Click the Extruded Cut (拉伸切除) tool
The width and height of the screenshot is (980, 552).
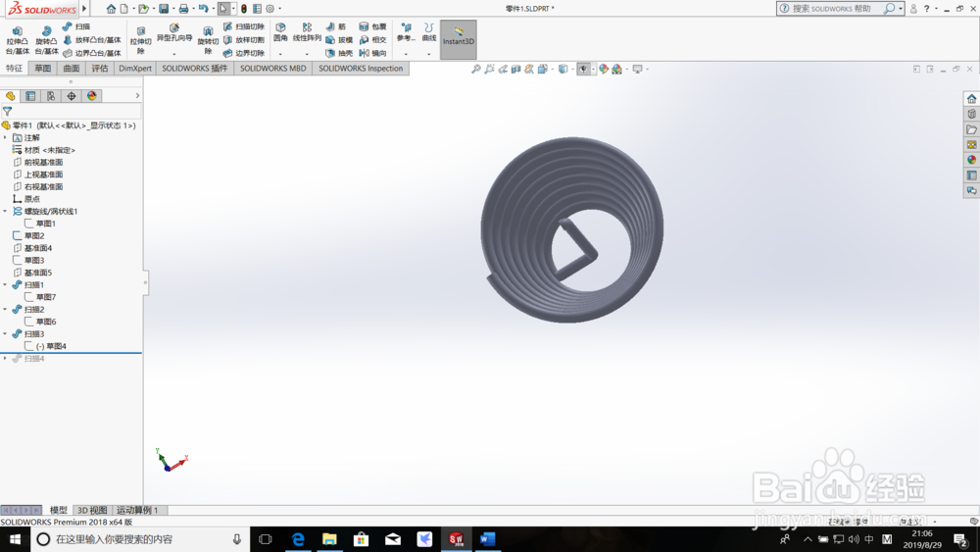click(x=140, y=40)
